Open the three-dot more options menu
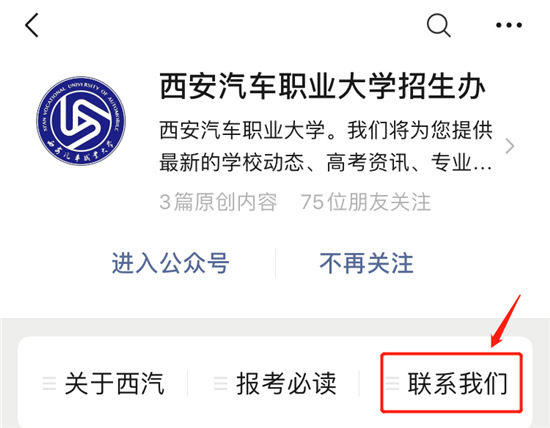This screenshot has width=550, height=428. click(509, 25)
